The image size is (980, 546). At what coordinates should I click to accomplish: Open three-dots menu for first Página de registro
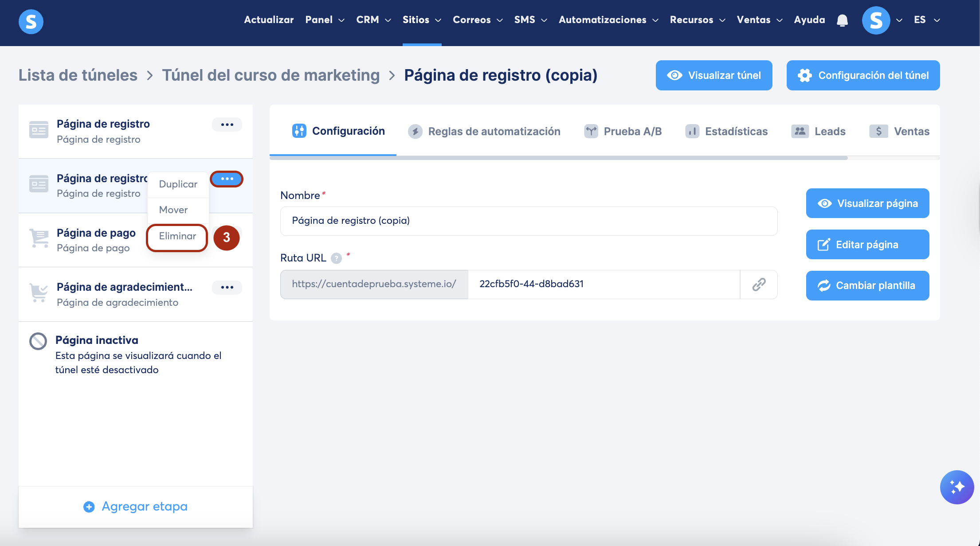(227, 125)
